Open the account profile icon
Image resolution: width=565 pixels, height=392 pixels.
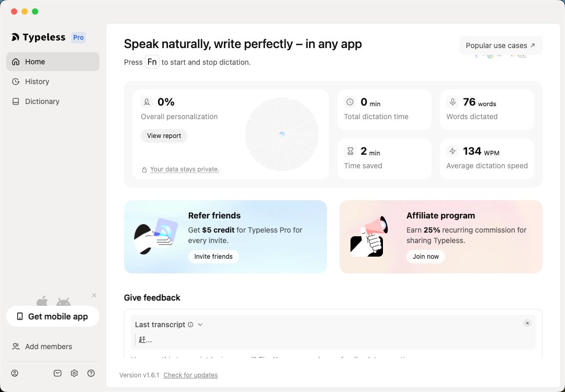(x=15, y=373)
